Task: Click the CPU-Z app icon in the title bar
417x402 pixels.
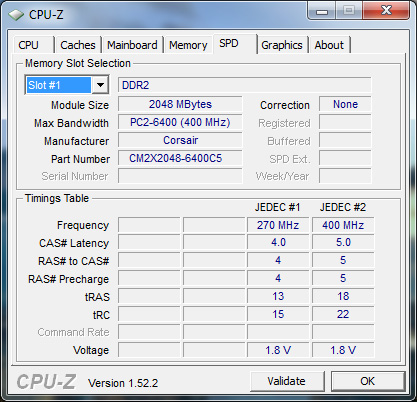Action: click(16, 15)
